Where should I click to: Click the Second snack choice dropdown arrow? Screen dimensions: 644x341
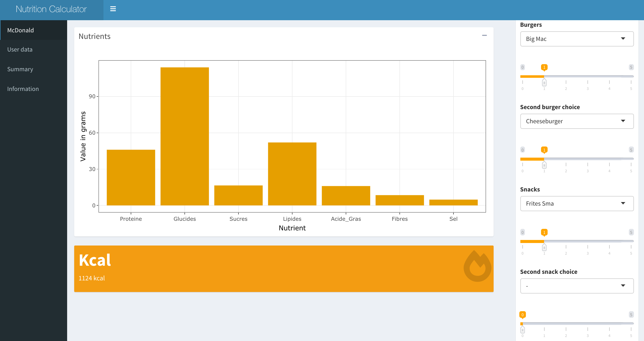coord(623,286)
